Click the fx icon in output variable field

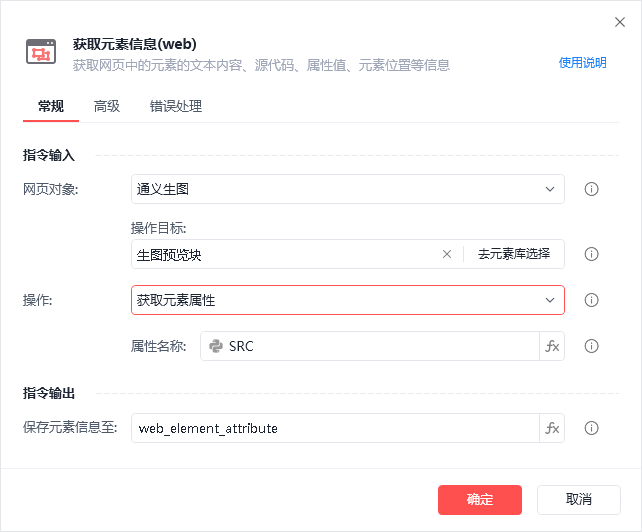tap(552, 428)
